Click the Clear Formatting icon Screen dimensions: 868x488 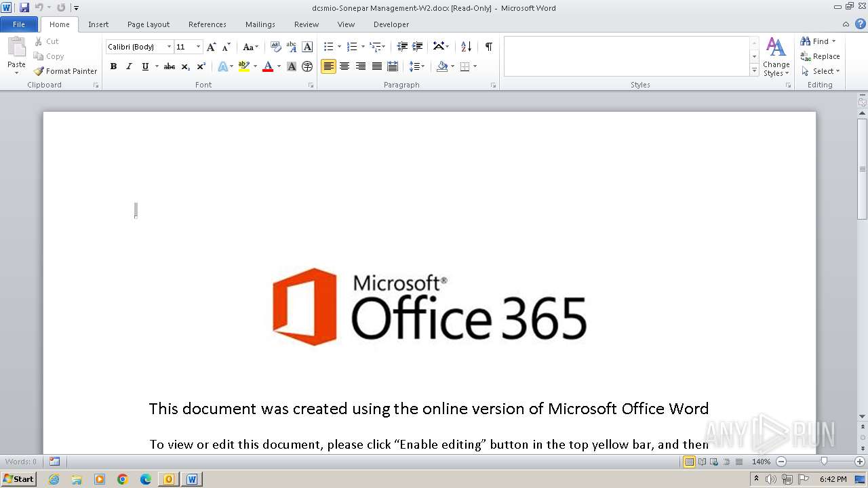click(x=275, y=47)
